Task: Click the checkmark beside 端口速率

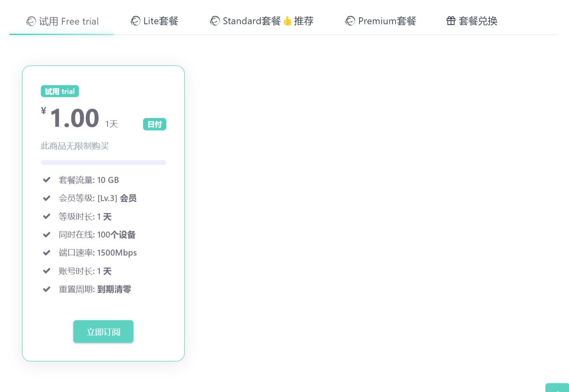Action: tap(46, 253)
